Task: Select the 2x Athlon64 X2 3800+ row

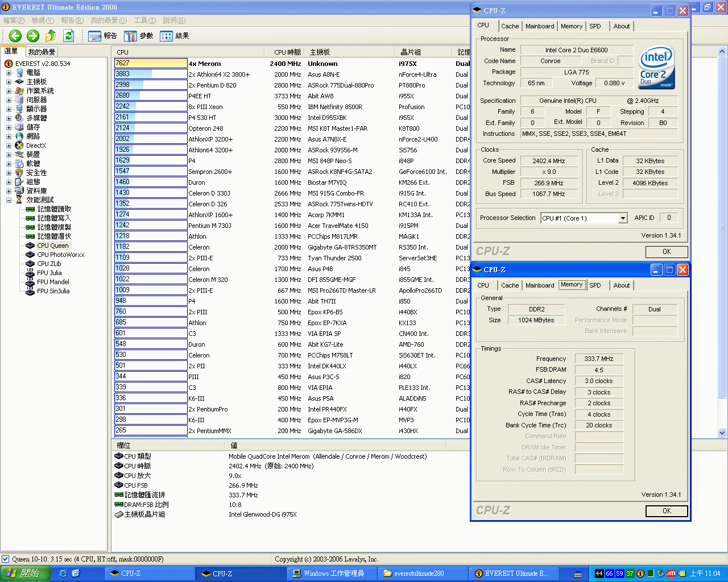Action: coord(292,74)
